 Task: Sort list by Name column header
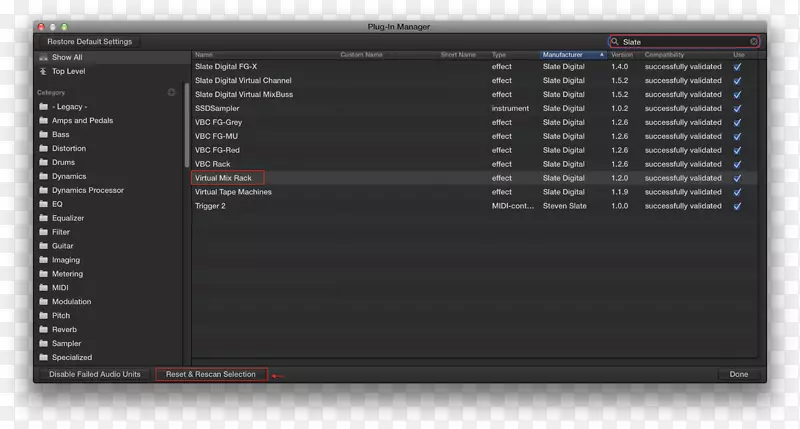[204, 55]
